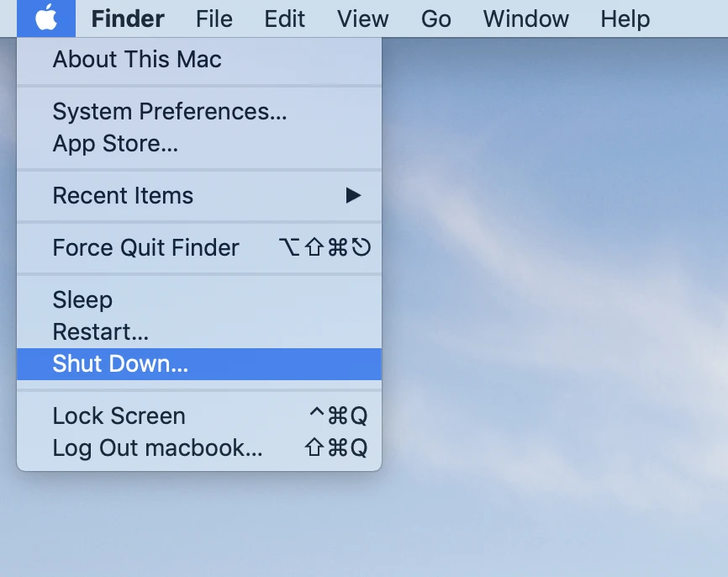Activate Lock Screen
The height and width of the screenshot is (577, 728).
click(x=119, y=416)
